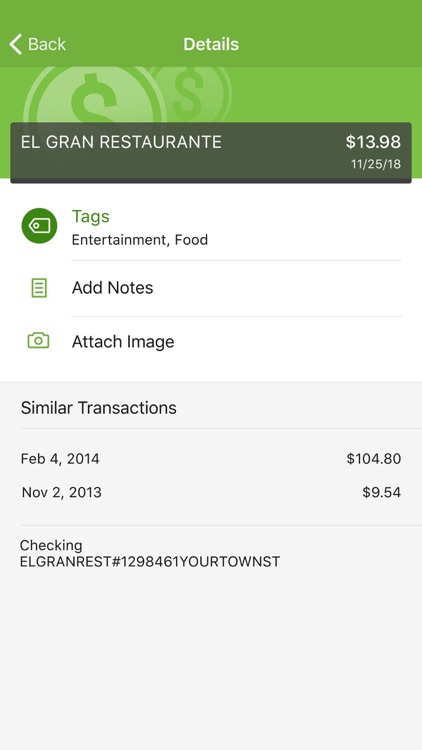This screenshot has width=422, height=750.
Task: Tap the $13.98 amount in header
Action: [x=373, y=142]
